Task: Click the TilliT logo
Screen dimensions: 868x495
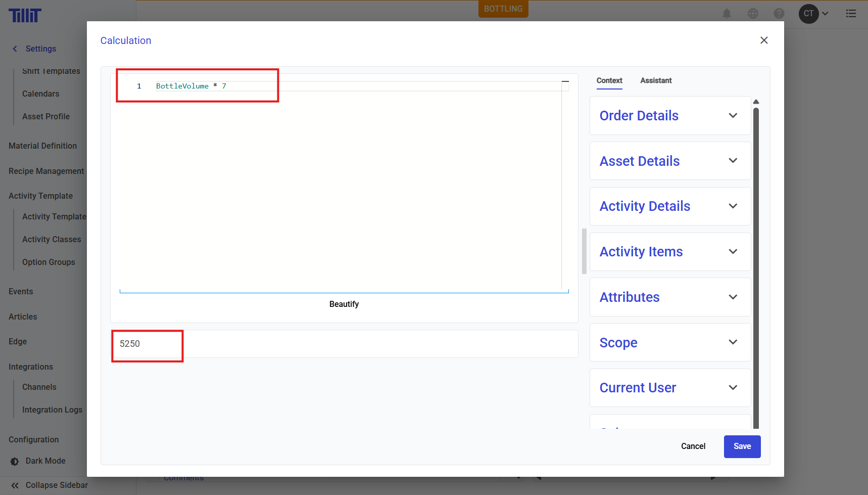Action: [x=25, y=16]
